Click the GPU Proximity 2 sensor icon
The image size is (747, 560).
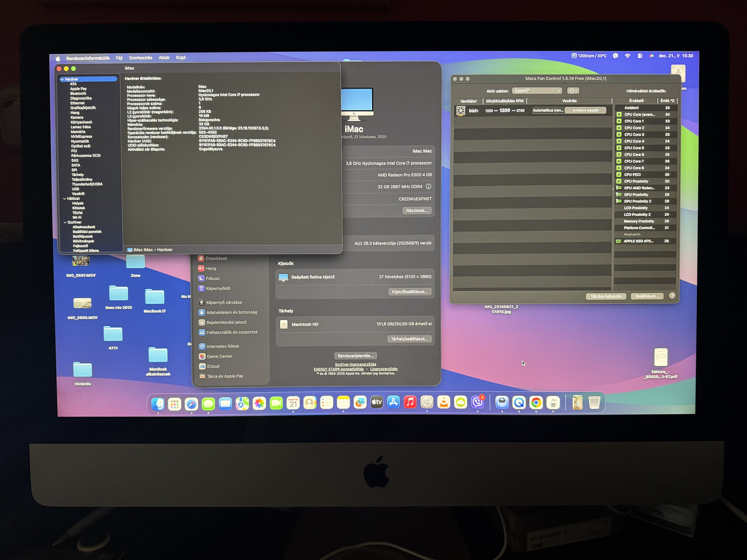(x=619, y=201)
